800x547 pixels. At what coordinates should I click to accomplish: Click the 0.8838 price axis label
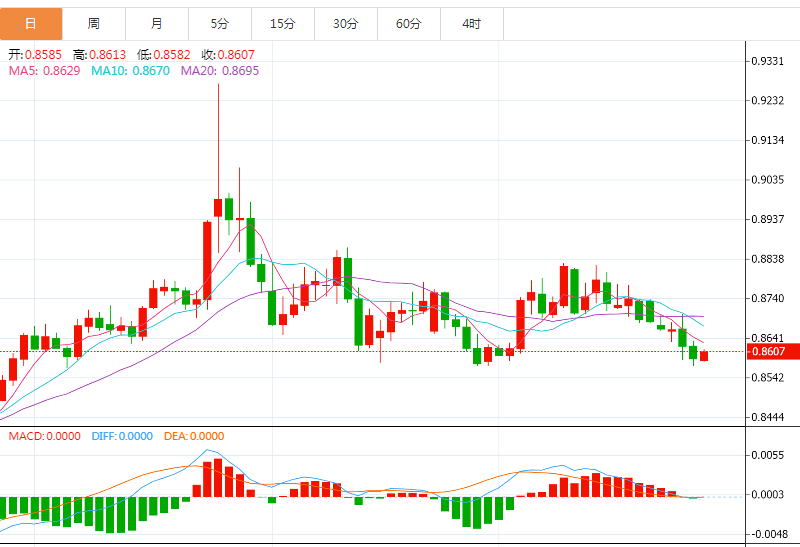coord(768,259)
